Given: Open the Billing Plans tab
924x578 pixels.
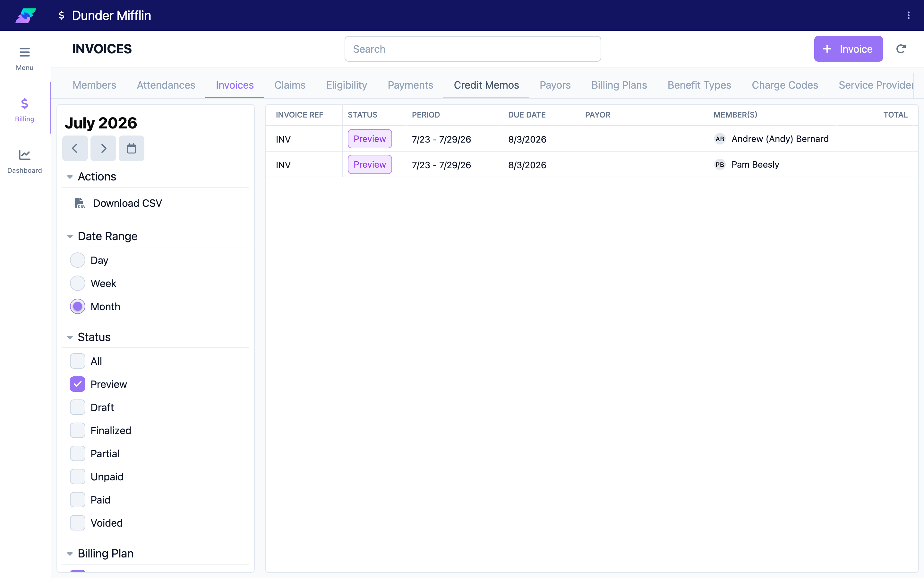Looking at the screenshot, I should click(x=619, y=85).
